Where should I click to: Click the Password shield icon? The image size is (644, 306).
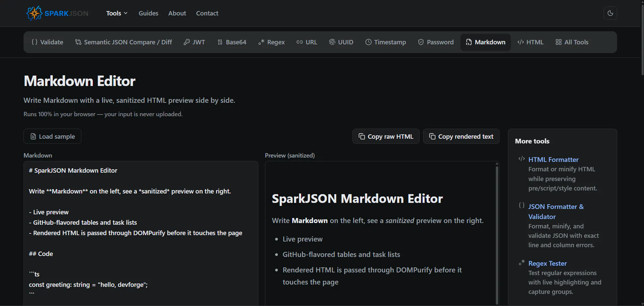click(421, 42)
